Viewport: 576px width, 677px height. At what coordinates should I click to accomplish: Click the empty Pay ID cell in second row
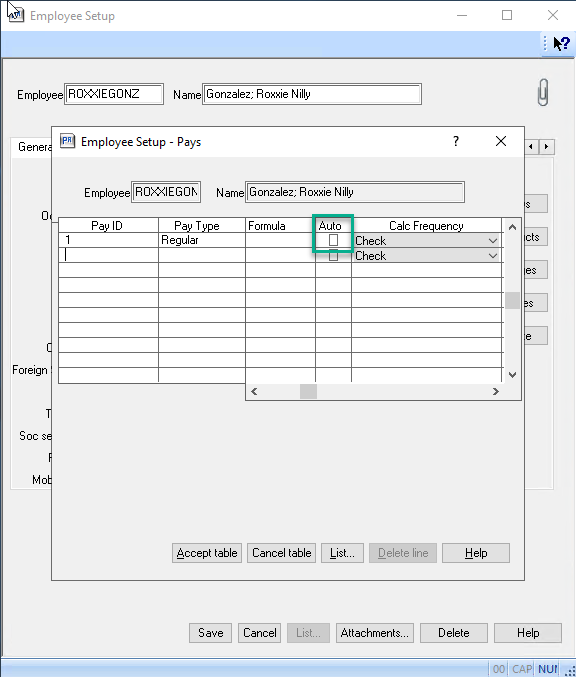click(x=108, y=255)
